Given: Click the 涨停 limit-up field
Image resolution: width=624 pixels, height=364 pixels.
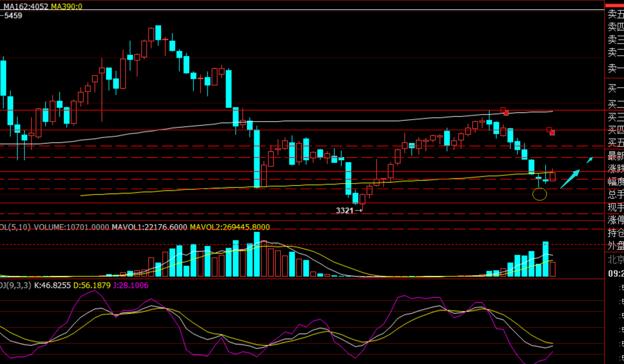Looking at the screenshot, I should tap(615, 220).
